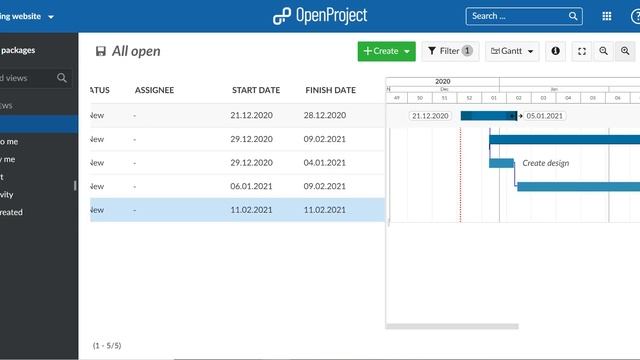The height and width of the screenshot is (360, 640).
Task: Select the long second-row Gantt bar
Action: pos(564,140)
